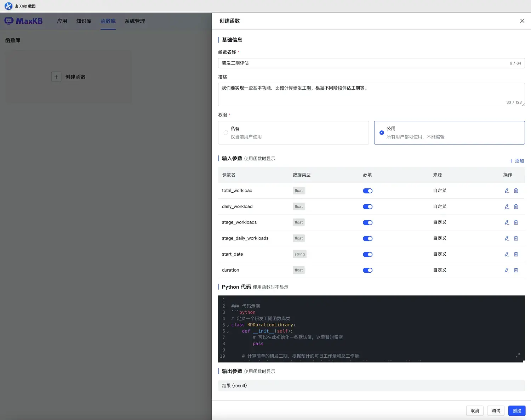
Task: Edit the start_date parameter
Action: point(507,254)
